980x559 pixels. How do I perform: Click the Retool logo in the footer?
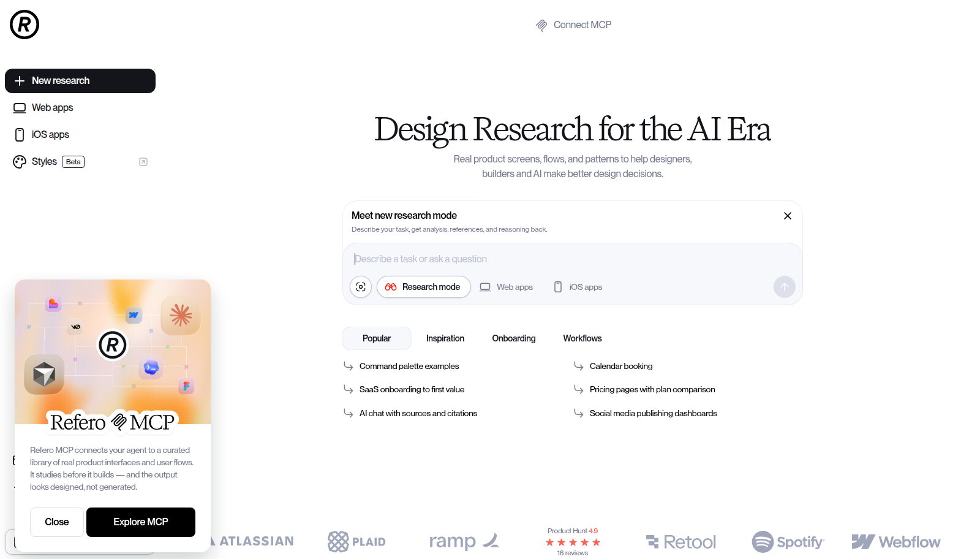[x=681, y=542]
